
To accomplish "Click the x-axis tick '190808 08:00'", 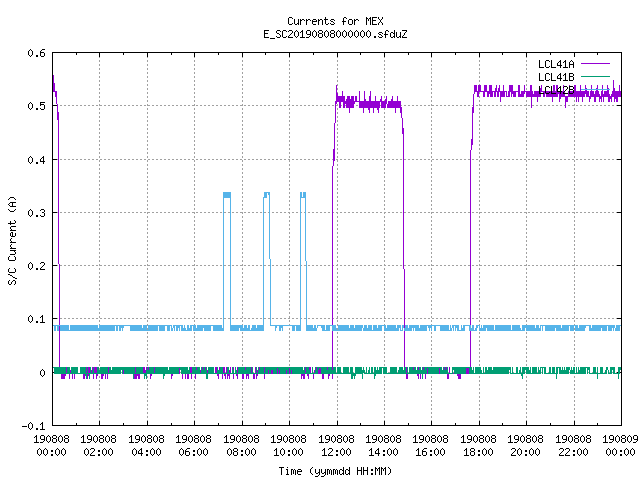I will (x=241, y=445).
